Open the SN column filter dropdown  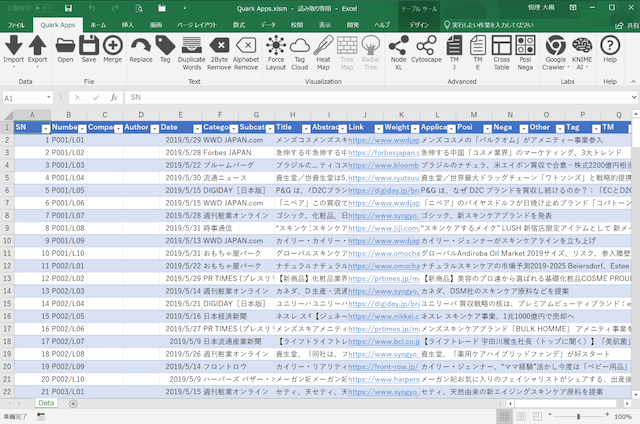(46, 129)
